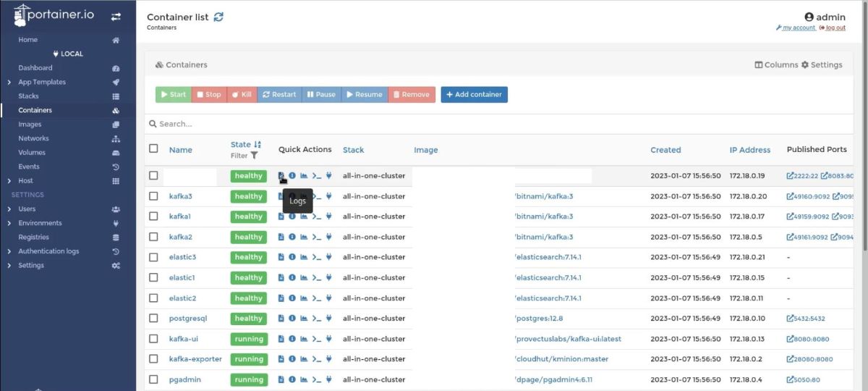
Task: View stats chart for postgresql container
Action: pos(304,319)
